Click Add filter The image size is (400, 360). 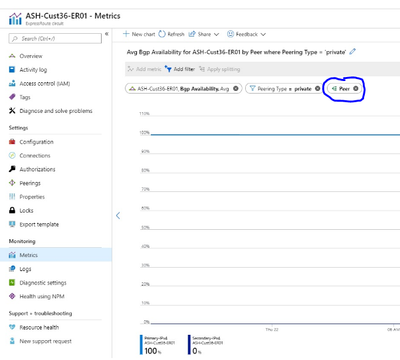[180, 69]
